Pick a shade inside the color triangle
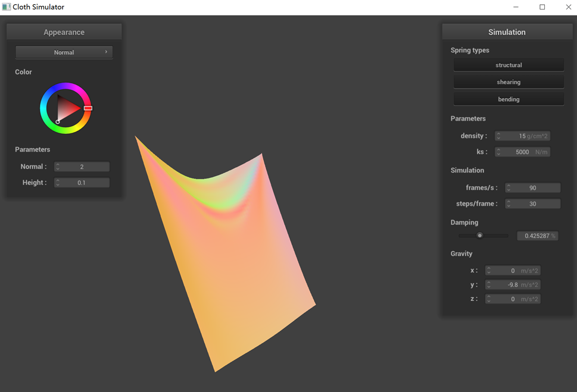 [67, 108]
